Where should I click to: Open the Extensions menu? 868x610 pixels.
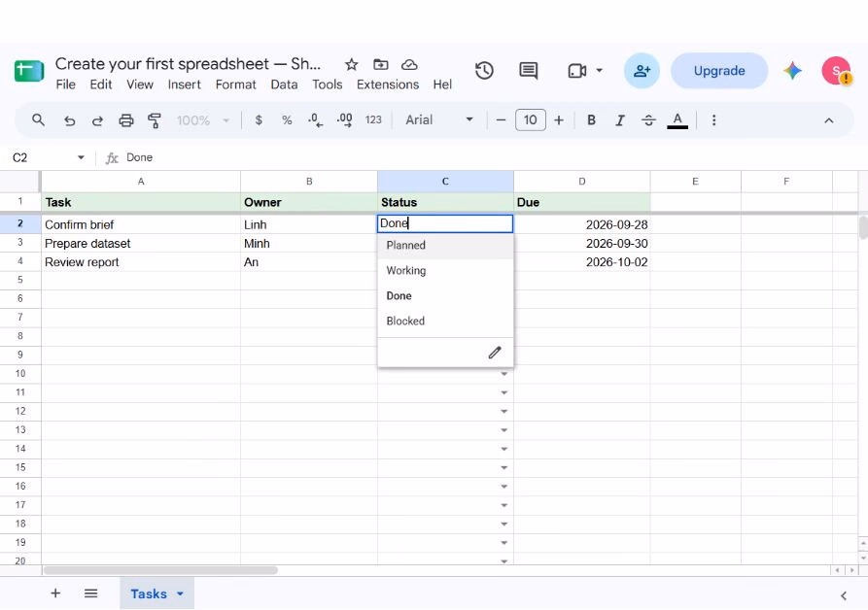(x=388, y=85)
